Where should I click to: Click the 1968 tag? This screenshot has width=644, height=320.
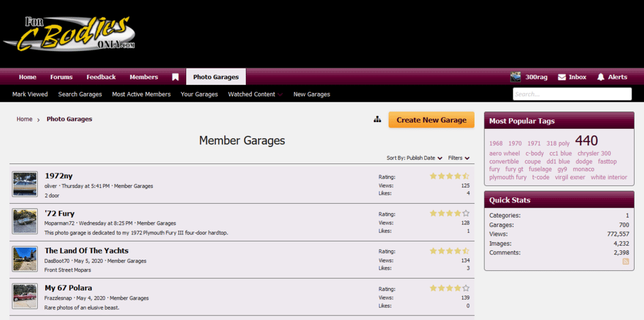[x=496, y=144]
